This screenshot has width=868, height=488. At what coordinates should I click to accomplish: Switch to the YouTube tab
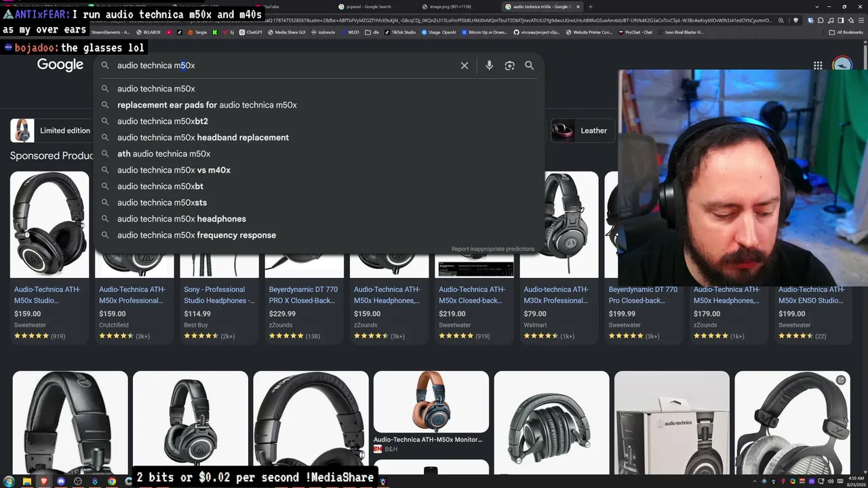pos(271,7)
